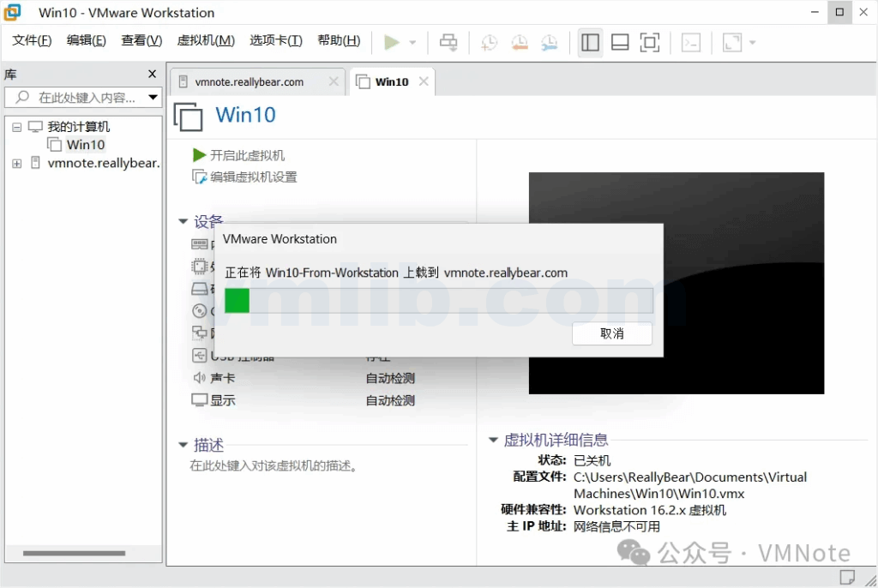Viewport: 878px width, 588px height.
Task: Click the green power-on play icon in toolbar
Action: 392,42
